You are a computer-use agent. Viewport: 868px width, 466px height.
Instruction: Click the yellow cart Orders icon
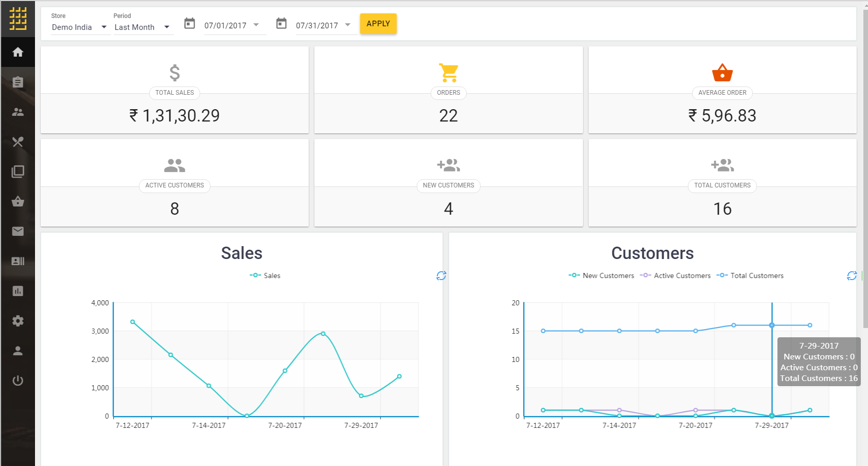point(449,73)
